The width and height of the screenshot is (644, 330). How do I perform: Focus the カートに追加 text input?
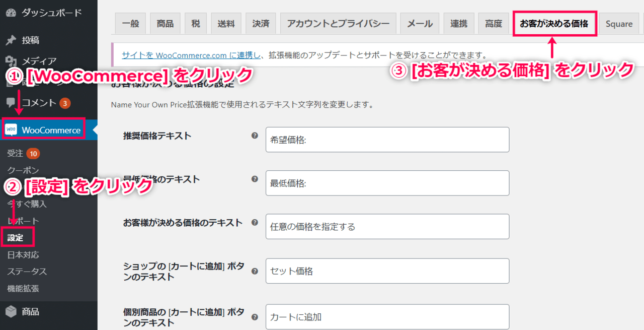(387, 317)
